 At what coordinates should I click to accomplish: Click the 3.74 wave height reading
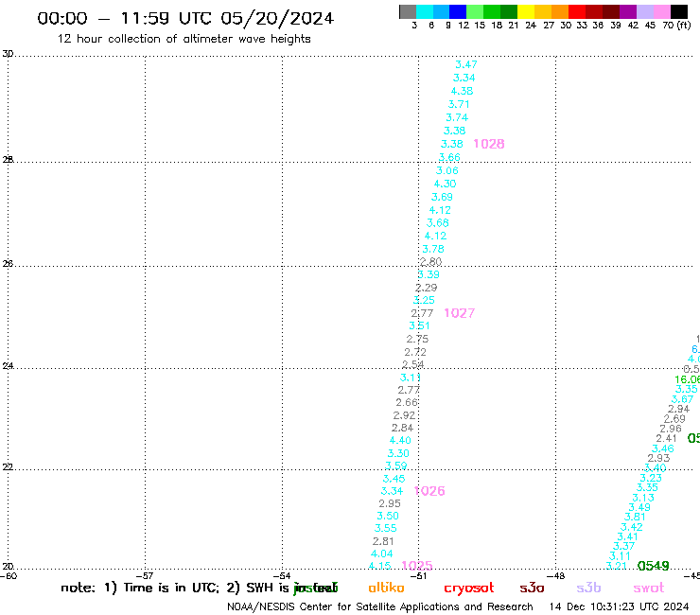(x=457, y=118)
